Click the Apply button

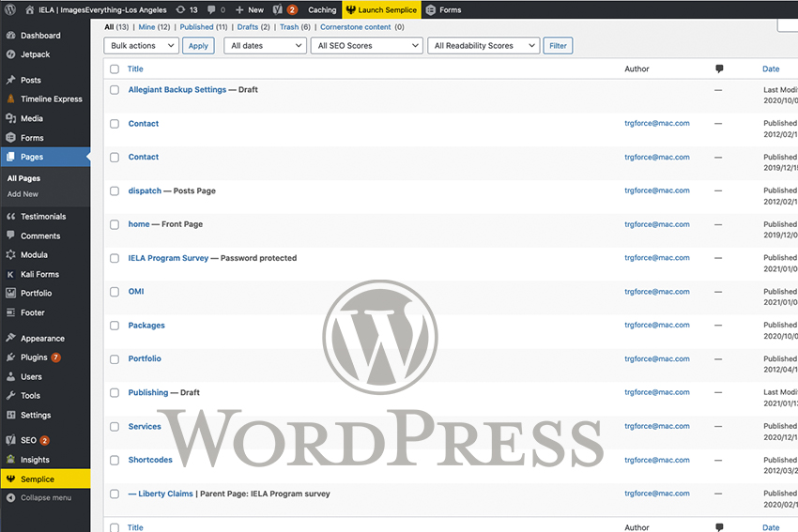[x=198, y=46]
